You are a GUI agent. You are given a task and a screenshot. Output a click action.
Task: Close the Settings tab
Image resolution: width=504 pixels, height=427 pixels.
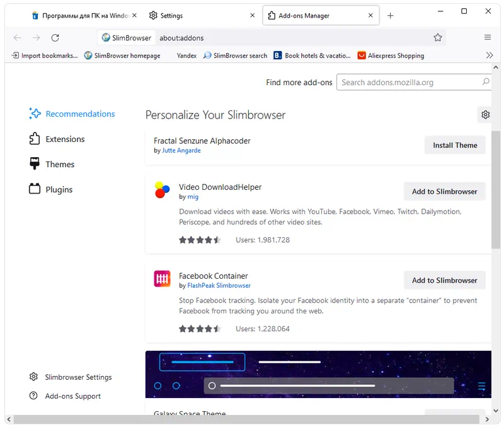click(253, 15)
